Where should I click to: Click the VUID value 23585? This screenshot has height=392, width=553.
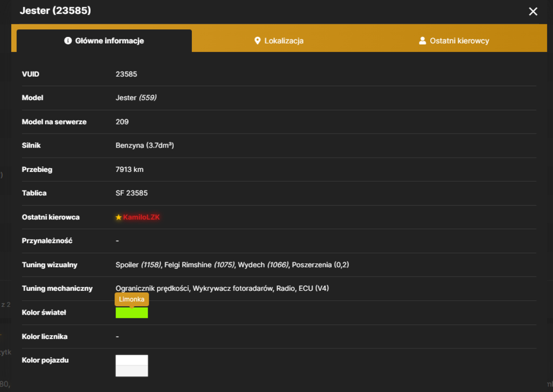(x=126, y=74)
